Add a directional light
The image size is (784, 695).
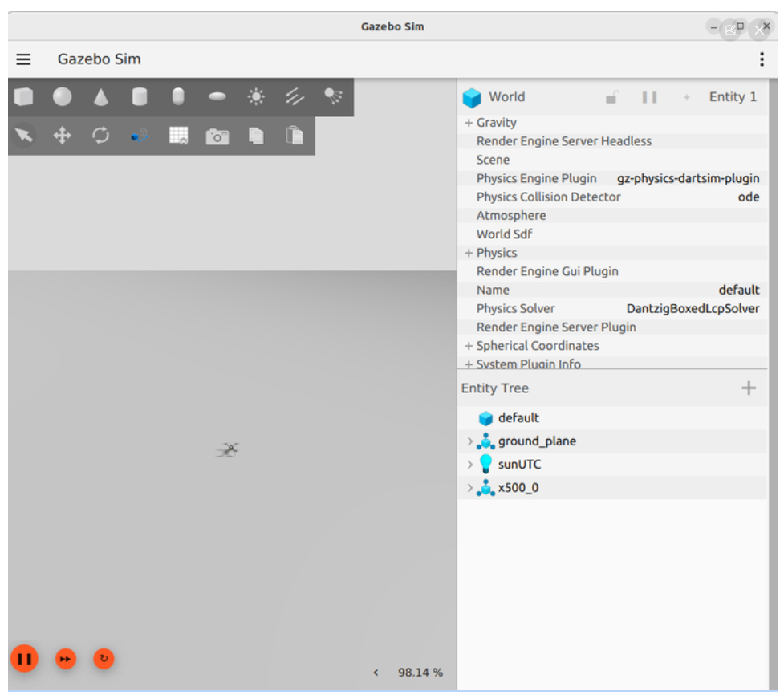point(295,96)
